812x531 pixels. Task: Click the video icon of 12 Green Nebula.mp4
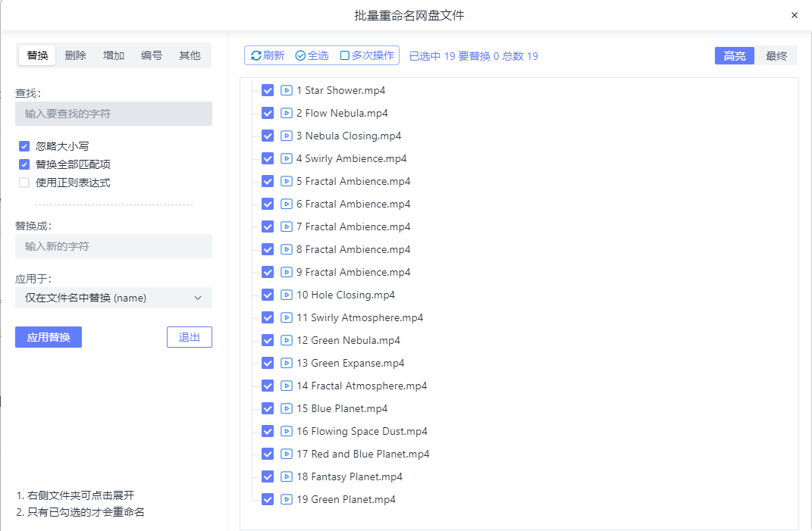pos(287,341)
